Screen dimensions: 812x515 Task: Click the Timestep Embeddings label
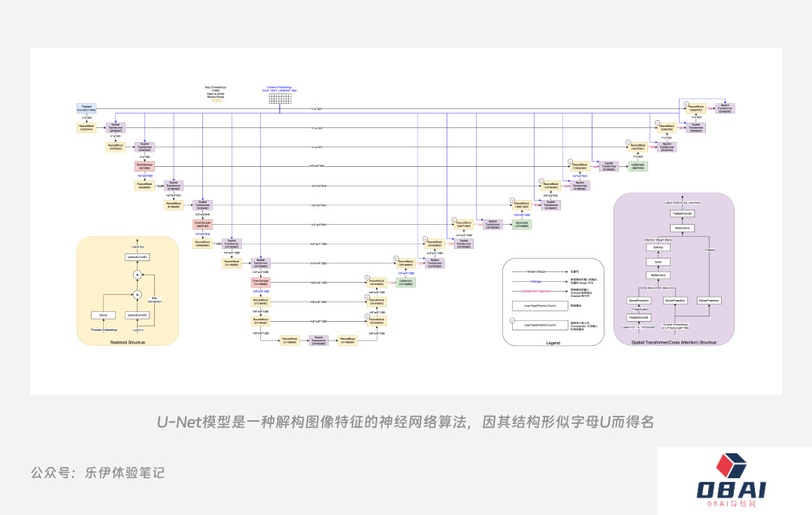[105, 330]
